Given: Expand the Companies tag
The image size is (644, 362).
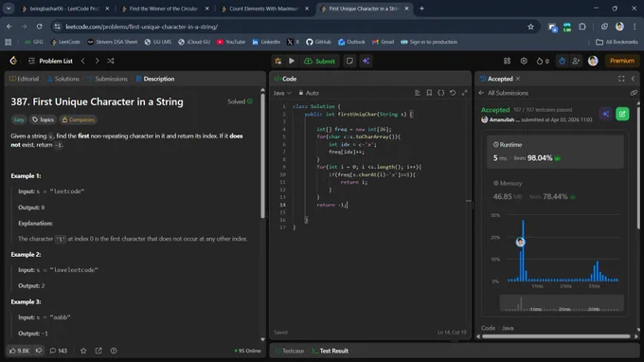Looking at the screenshot, I should [78, 119].
